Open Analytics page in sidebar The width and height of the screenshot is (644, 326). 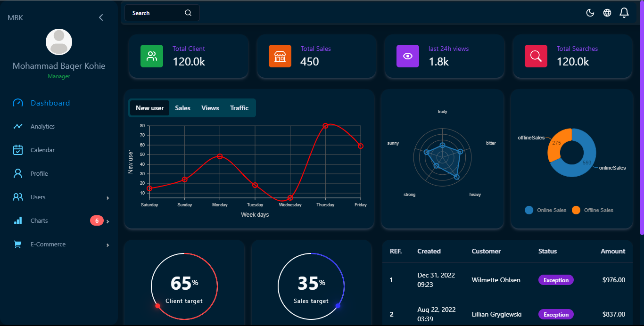point(42,126)
